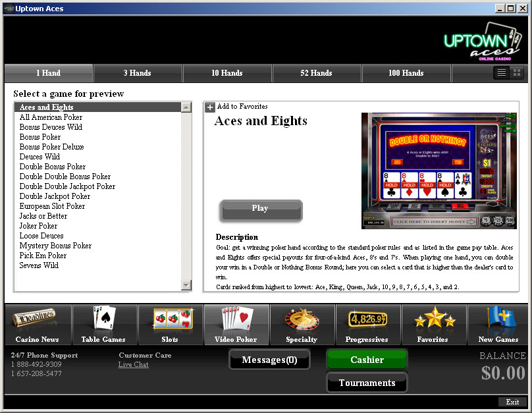Click the $0.00 balance amount
Image resolution: width=532 pixels, height=413 pixels.
(503, 373)
